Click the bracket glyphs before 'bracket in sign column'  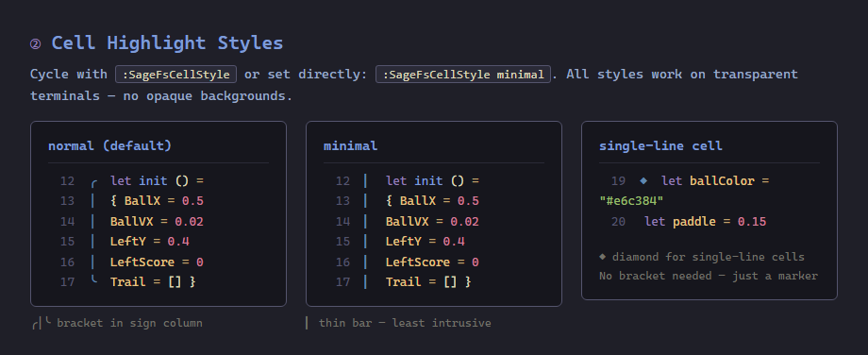point(42,323)
